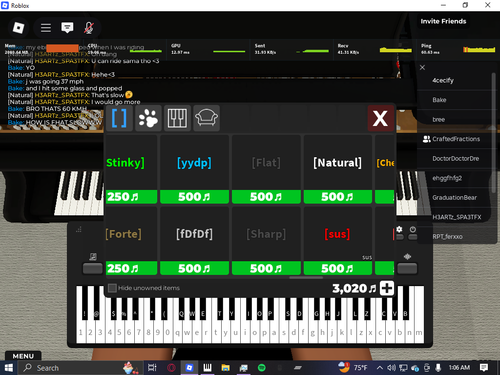Open the hamburger menu in top bar

(x=46, y=28)
